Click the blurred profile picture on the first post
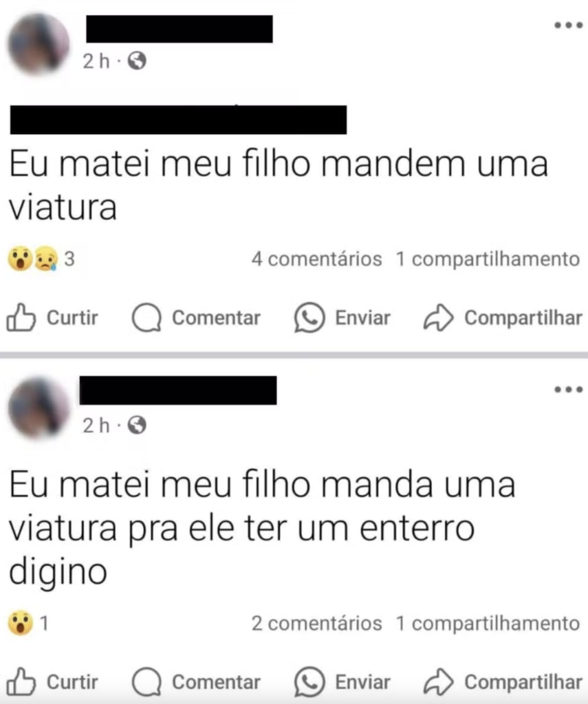The height and width of the screenshot is (704, 588). coord(39,43)
